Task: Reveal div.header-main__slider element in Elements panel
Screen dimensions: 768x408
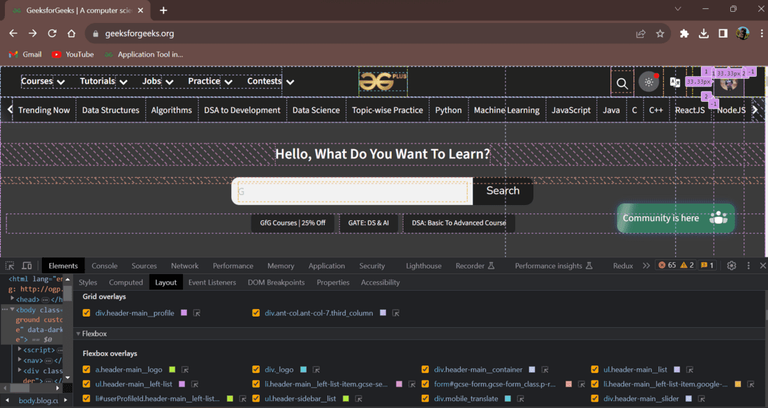Action: [x=701, y=399]
